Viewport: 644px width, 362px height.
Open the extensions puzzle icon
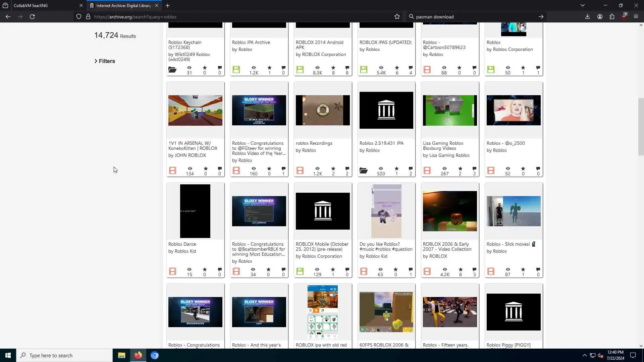click(x=612, y=17)
